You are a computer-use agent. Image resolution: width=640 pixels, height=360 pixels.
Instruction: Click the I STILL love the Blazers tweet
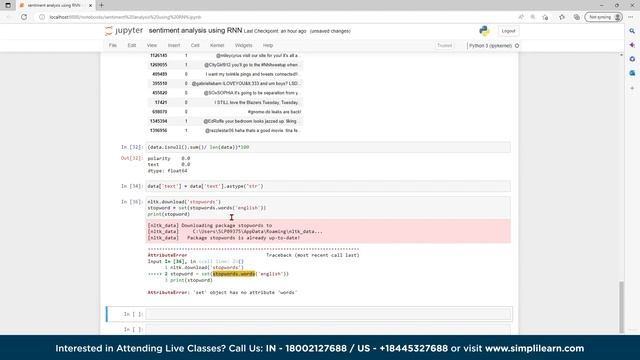[256, 102]
